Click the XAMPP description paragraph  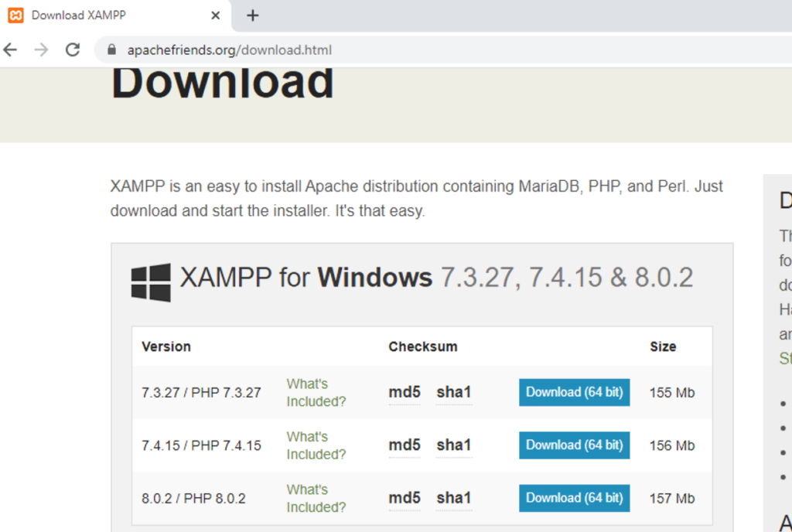[417, 199]
